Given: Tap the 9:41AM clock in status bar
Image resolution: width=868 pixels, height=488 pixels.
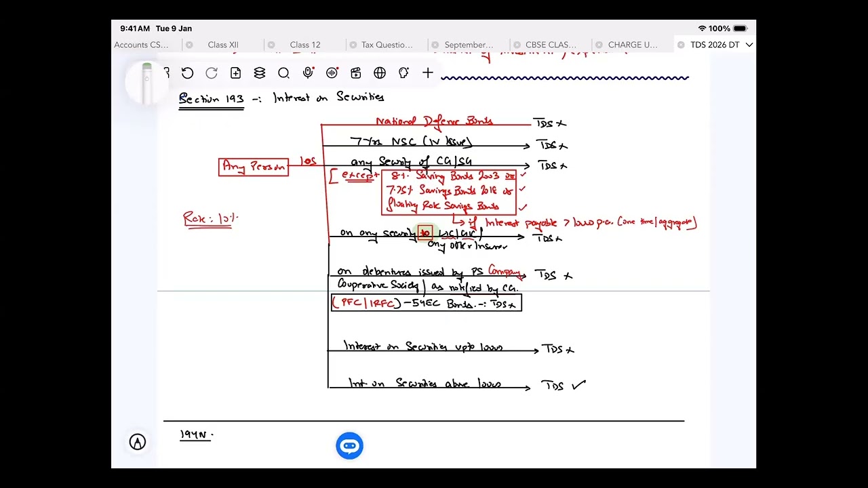Looking at the screenshot, I should pos(135,28).
